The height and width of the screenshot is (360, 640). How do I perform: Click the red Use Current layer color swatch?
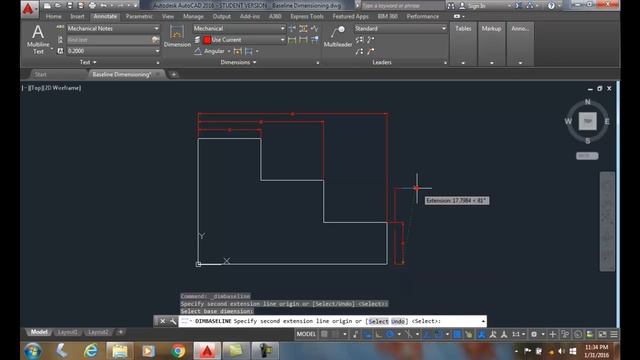(x=207, y=40)
